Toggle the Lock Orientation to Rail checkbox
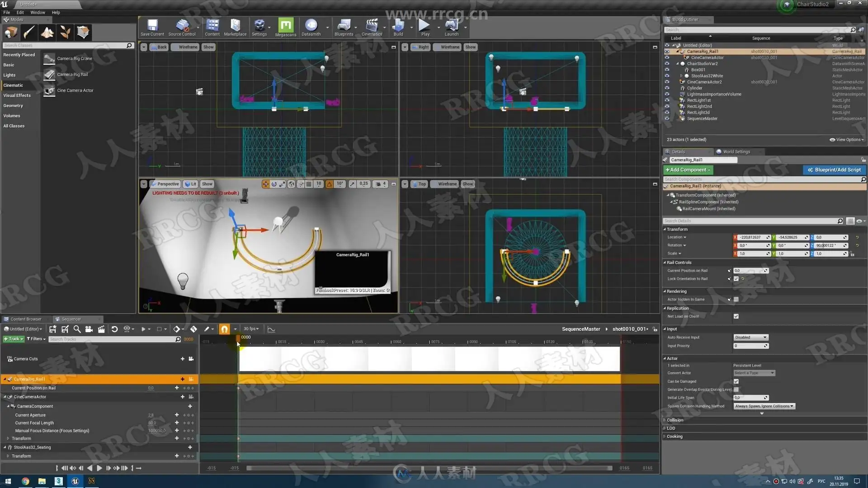This screenshot has height=488, width=868. coord(736,279)
